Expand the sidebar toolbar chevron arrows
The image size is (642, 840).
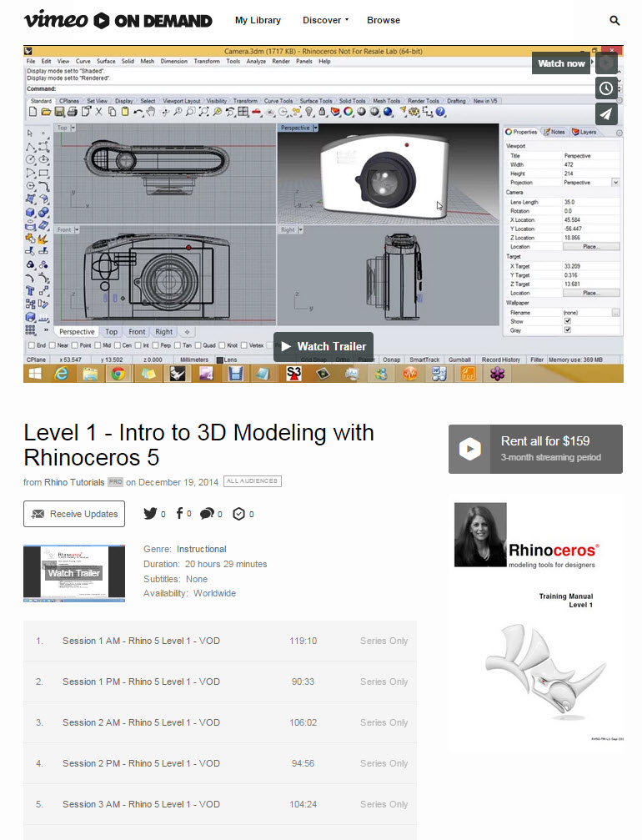(x=46, y=329)
